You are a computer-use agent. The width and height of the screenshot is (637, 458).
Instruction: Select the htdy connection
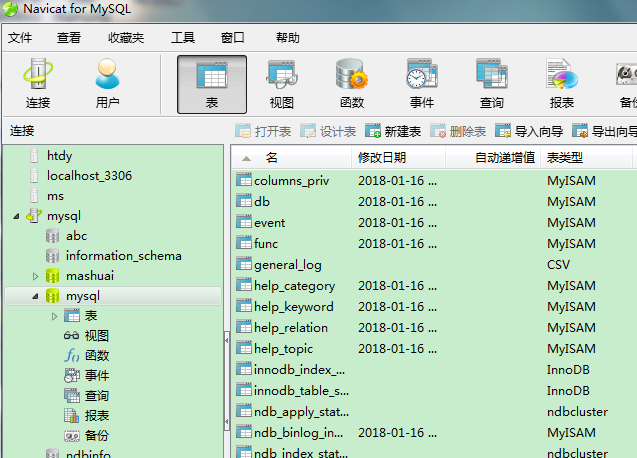coord(59,156)
